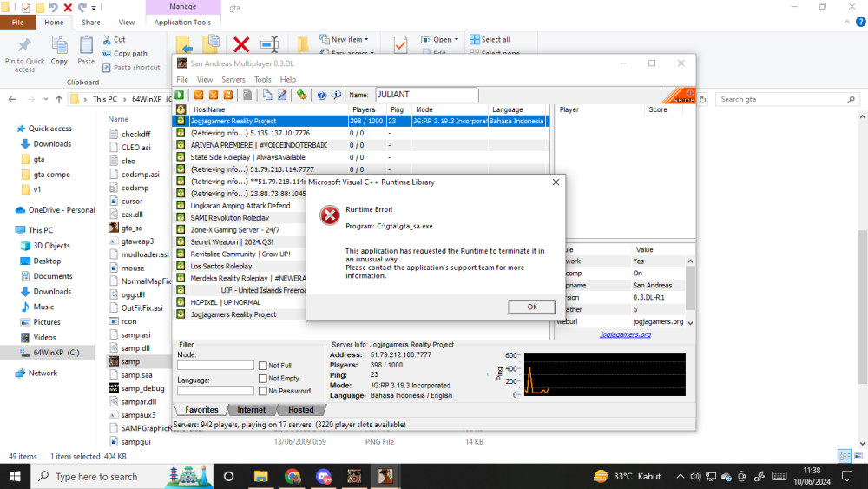Click Copy path in Explorer ribbon
Viewport: 868px width, 489px height.
(124, 54)
